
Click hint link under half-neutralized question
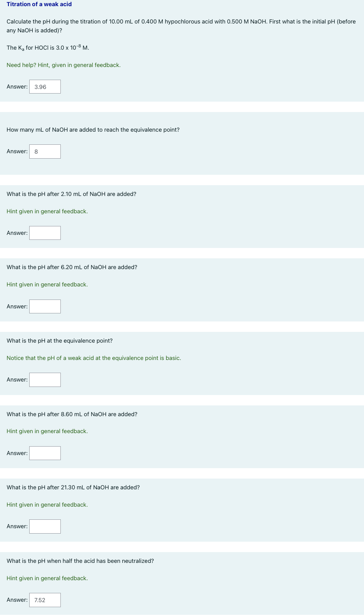pyautogui.click(x=47, y=578)
